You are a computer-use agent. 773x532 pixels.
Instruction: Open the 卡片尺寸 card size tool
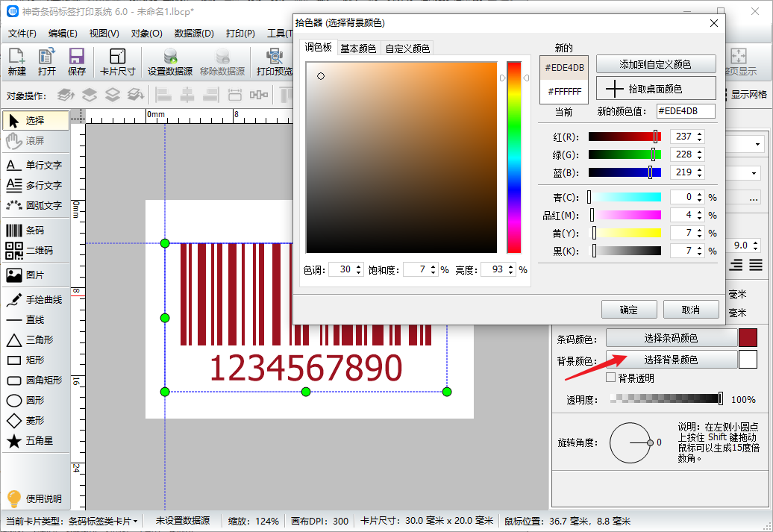(x=118, y=62)
